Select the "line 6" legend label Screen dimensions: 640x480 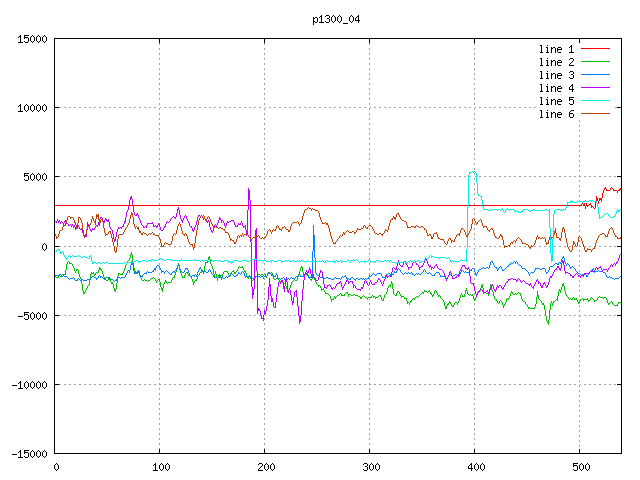[x=557, y=114]
